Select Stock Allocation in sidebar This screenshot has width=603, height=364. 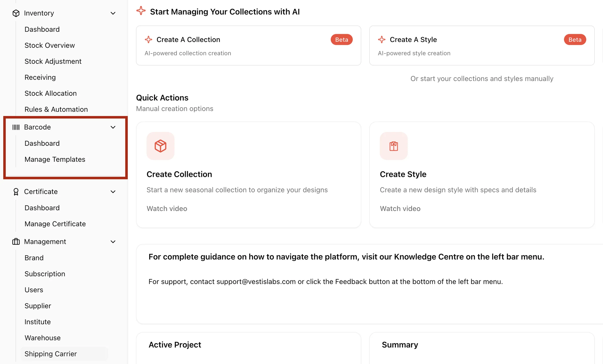click(x=51, y=93)
